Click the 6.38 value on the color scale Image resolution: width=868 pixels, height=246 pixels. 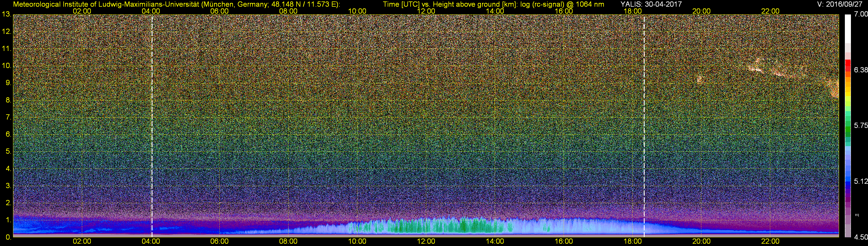(x=861, y=70)
